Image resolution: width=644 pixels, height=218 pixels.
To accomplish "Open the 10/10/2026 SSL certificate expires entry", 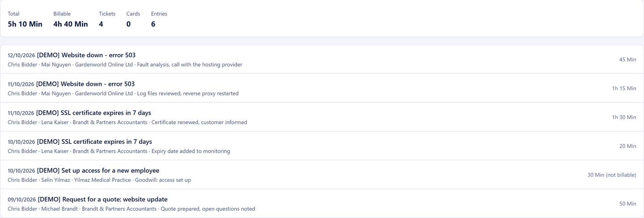I will (x=322, y=146).
